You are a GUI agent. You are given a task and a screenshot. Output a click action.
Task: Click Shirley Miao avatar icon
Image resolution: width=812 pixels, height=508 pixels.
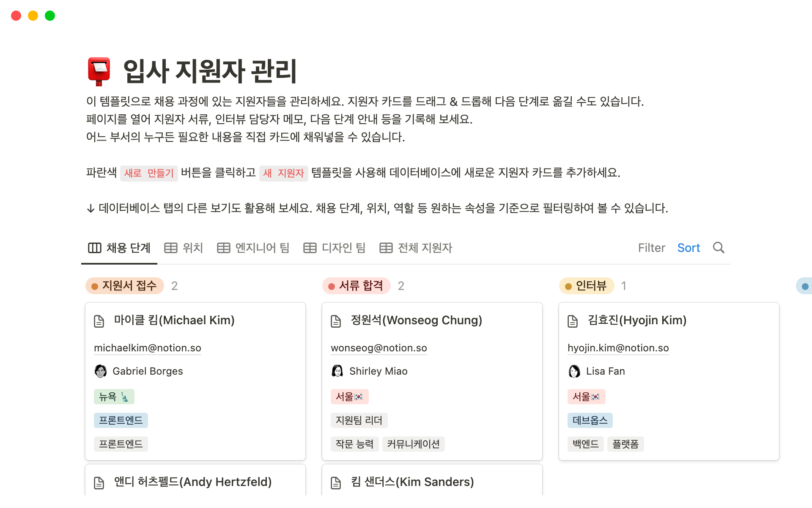click(x=337, y=371)
